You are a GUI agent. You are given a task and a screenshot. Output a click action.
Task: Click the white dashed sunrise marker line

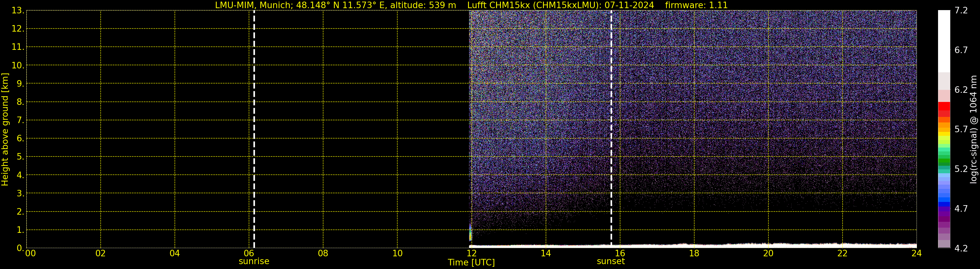coord(254,129)
